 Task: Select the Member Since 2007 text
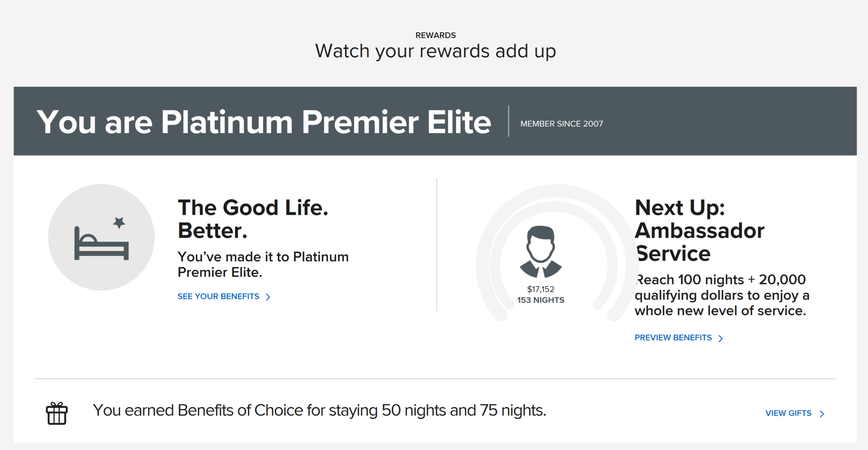pos(562,124)
